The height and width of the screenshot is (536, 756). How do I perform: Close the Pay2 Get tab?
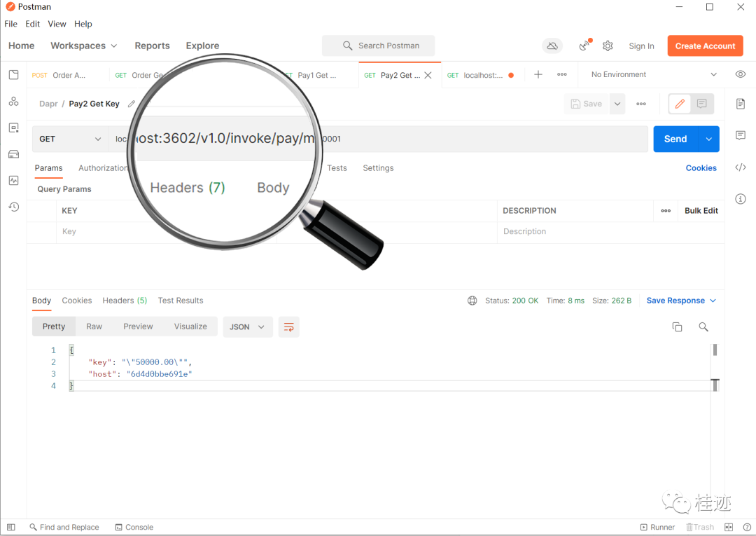[428, 75]
